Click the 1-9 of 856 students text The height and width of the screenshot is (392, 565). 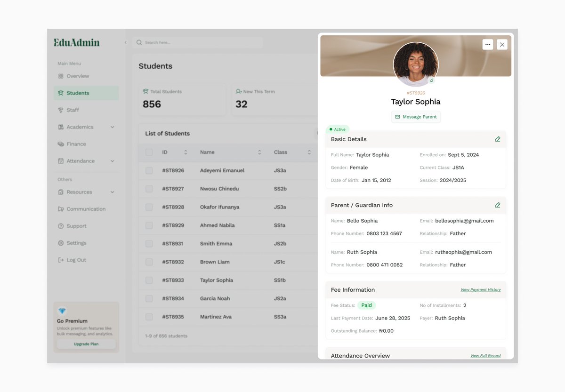pos(166,336)
